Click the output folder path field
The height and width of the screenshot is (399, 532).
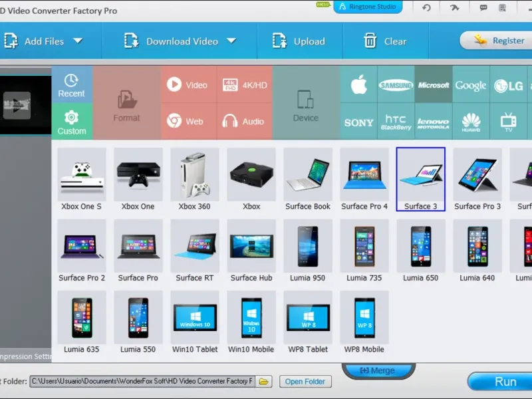142,381
